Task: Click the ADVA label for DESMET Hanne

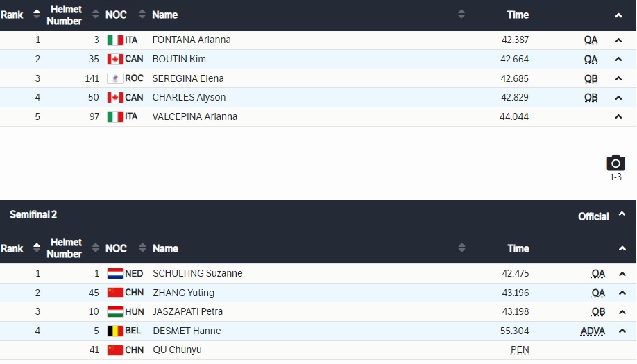Action: coord(593,331)
